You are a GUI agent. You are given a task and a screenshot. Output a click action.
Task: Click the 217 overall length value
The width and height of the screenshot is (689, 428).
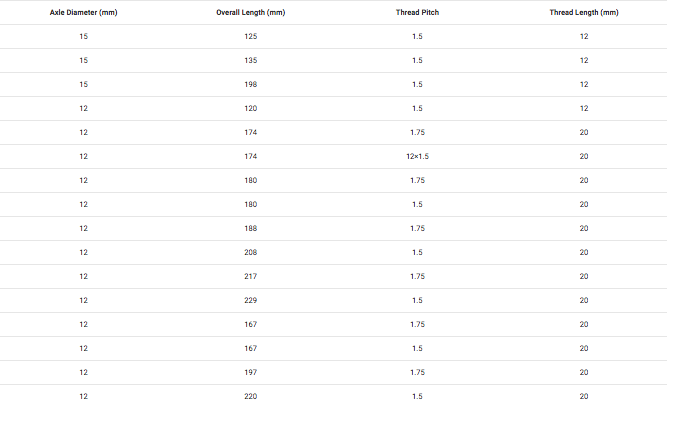[250, 276]
